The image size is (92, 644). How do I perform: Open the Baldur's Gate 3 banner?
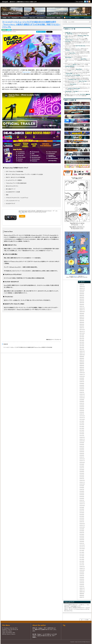click(77, 108)
